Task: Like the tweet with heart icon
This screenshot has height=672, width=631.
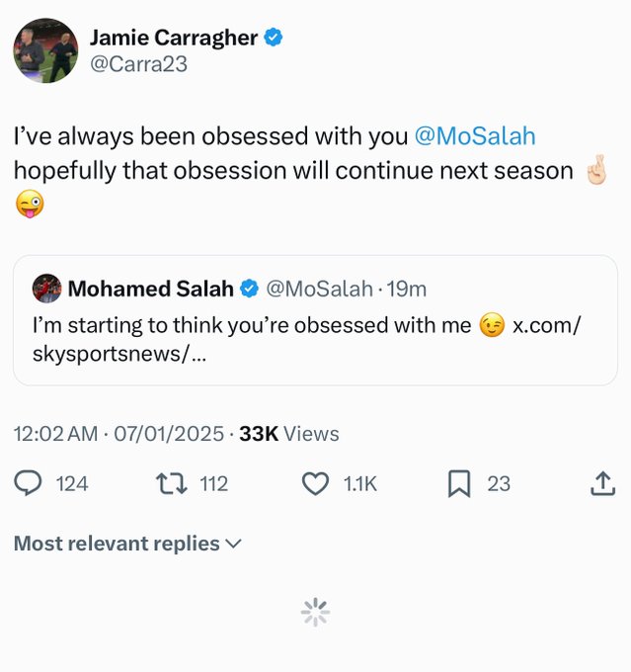Action: click(x=315, y=483)
